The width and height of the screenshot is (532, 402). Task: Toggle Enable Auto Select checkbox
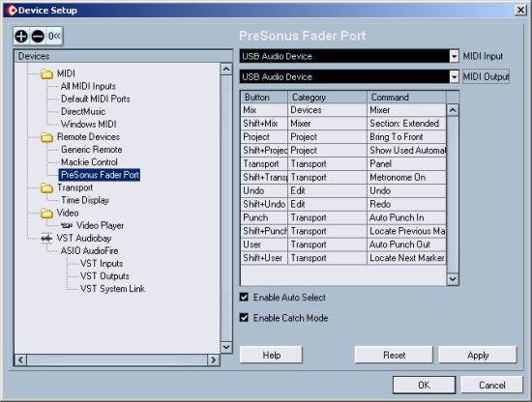[244, 298]
